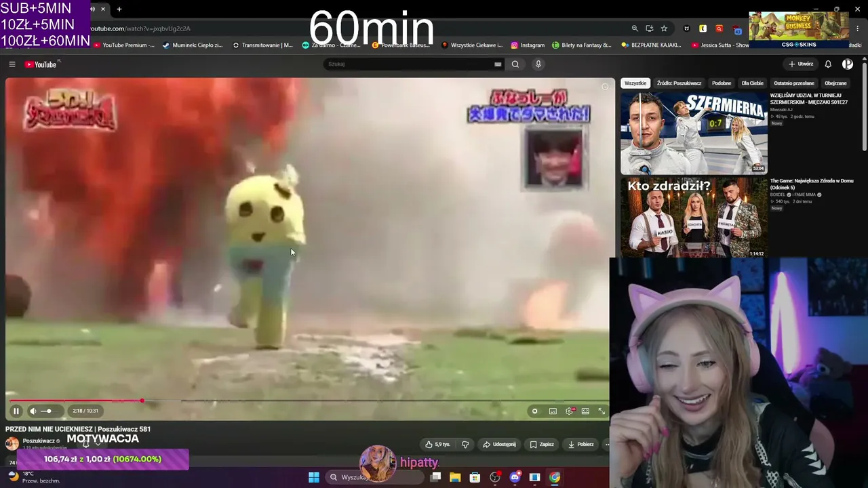Open the Powerbank Baseus bookmark
Image resolution: width=868 pixels, height=488 pixels.
pyautogui.click(x=401, y=45)
